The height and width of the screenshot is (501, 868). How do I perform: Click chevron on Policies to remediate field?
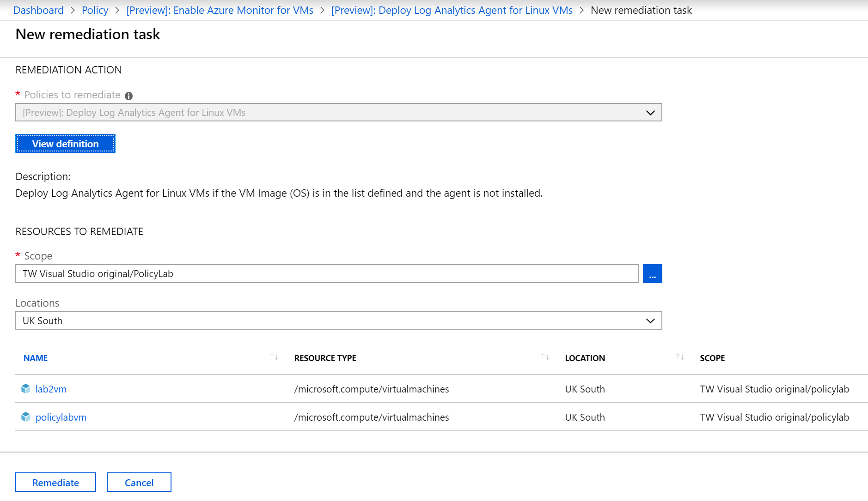[x=650, y=112]
